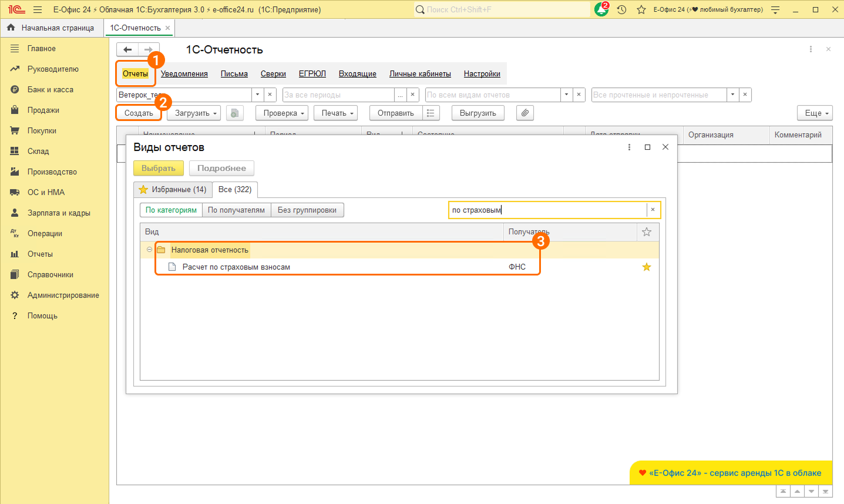Screen dimensions: 844x504
Task: Open favorites star in title bar
Action: (641, 9)
